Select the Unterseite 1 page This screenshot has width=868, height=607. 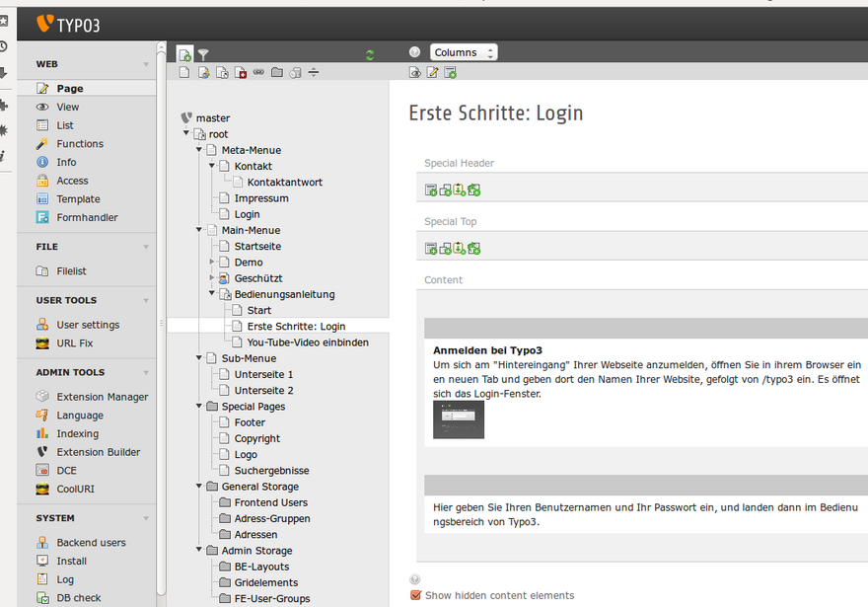tap(263, 374)
